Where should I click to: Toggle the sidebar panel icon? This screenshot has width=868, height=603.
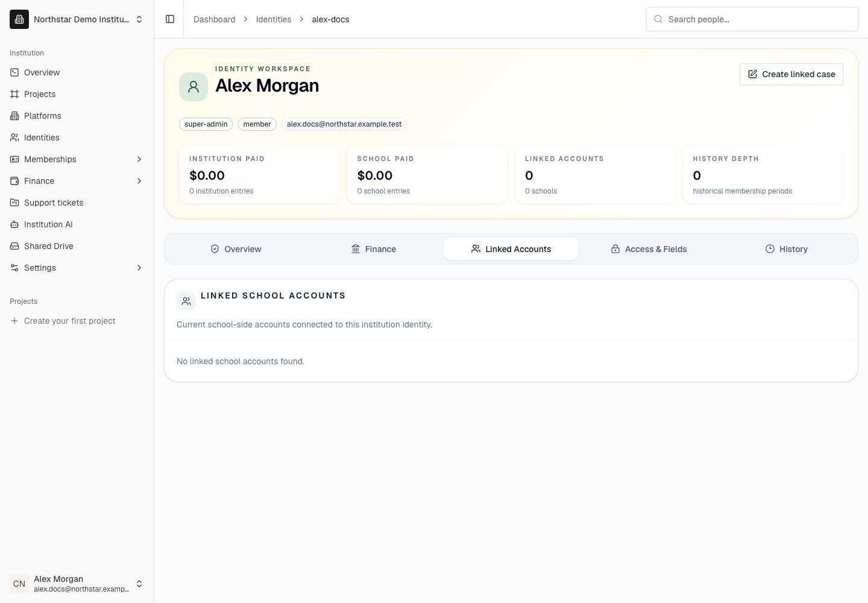tap(170, 19)
